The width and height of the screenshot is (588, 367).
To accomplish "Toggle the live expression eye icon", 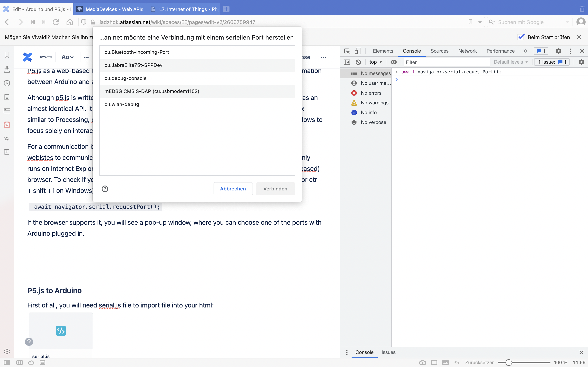I will [393, 62].
